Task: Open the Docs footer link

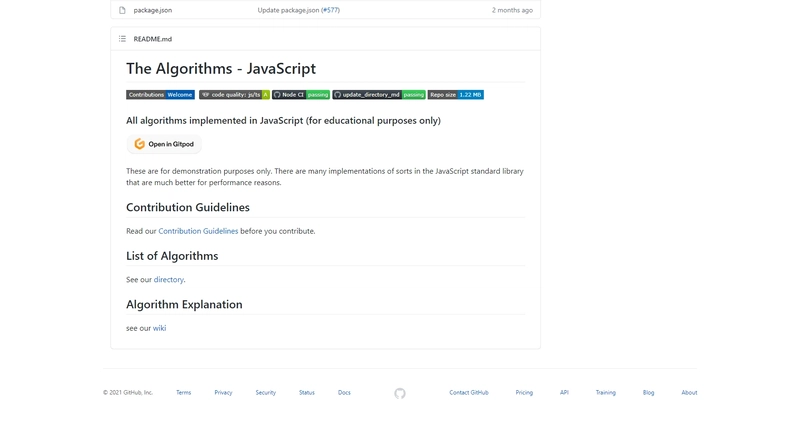Action: [x=344, y=393]
